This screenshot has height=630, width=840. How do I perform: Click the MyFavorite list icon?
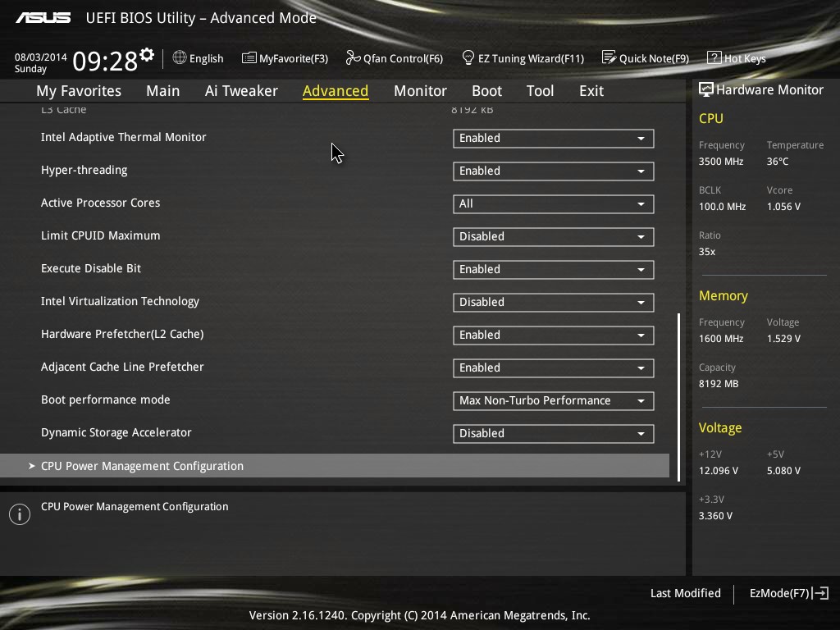click(x=249, y=58)
